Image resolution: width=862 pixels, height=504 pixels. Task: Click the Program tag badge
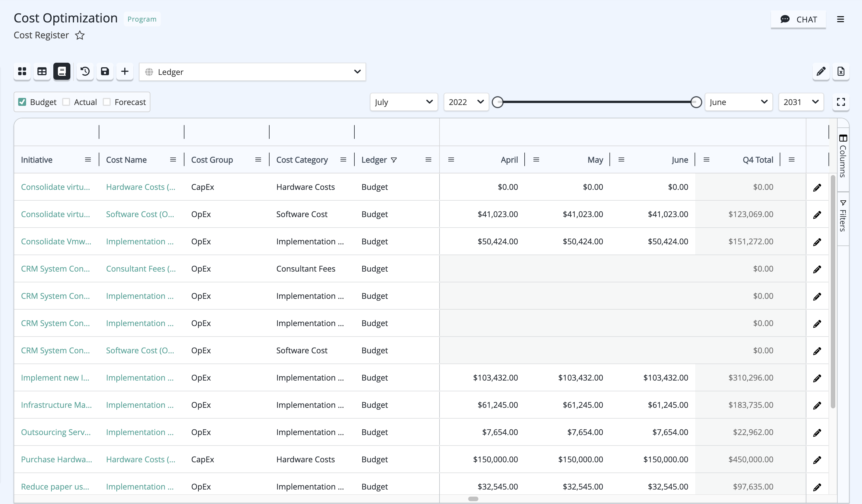[142, 19]
